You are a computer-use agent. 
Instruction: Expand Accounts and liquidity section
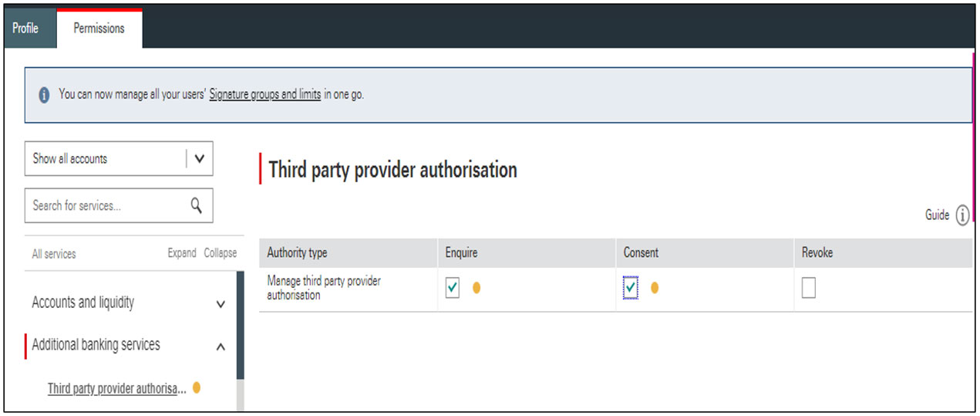pos(221,304)
